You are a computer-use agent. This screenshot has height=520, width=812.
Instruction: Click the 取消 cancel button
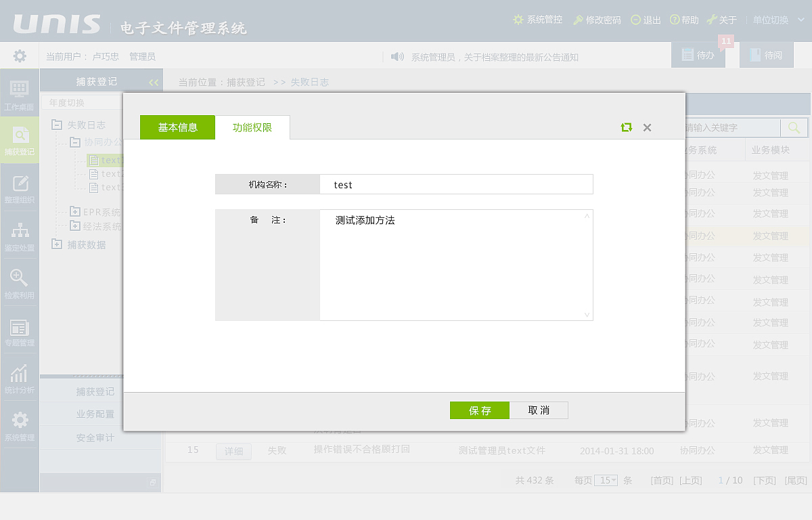point(539,410)
